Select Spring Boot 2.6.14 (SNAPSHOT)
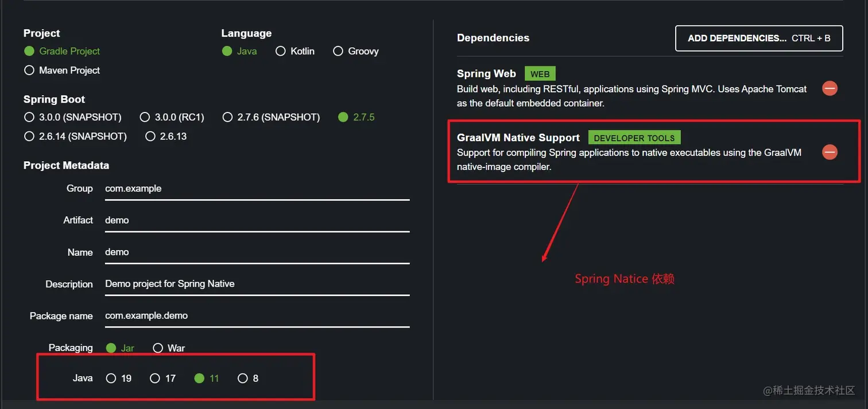Viewport: 868px width, 409px height. [75, 137]
